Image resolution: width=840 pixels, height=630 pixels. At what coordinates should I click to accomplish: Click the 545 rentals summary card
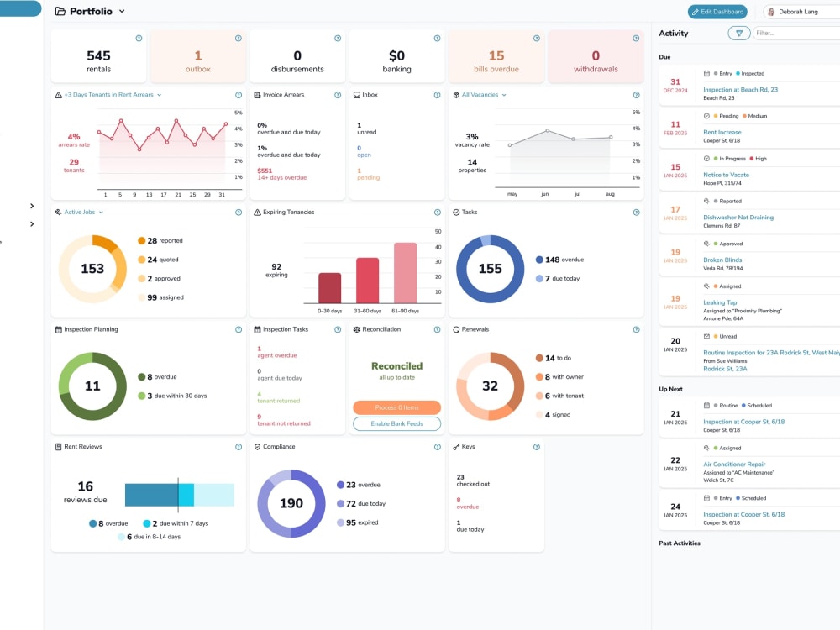click(98, 56)
